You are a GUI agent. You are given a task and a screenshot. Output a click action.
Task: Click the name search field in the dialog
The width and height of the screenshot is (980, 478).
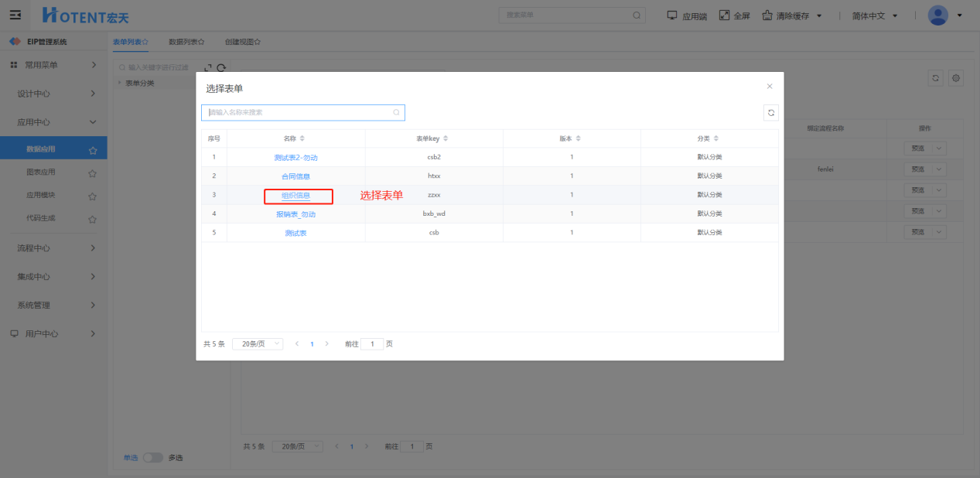[298, 113]
